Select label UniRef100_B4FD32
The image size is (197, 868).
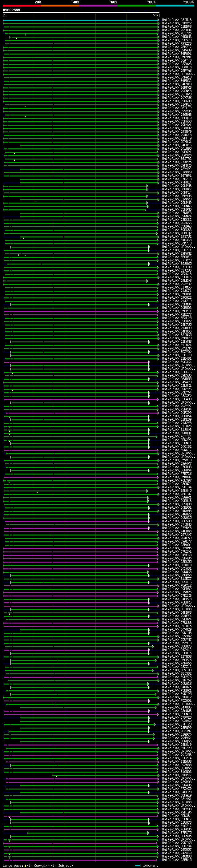click(x=176, y=81)
